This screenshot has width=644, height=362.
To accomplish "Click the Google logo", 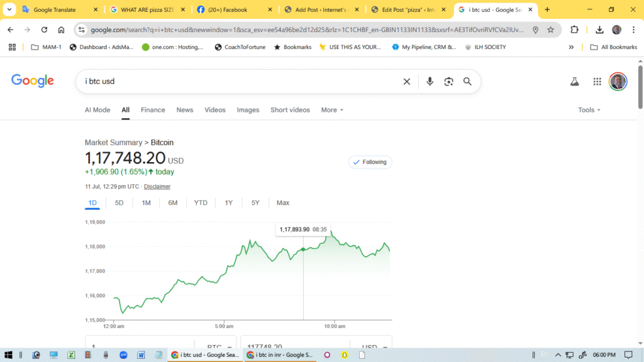I will click(33, 81).
